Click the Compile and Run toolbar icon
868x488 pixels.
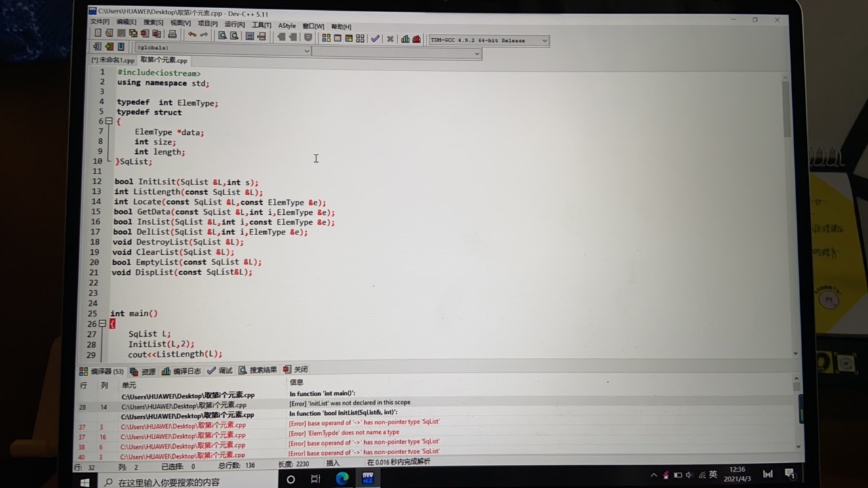pos(349,38)
